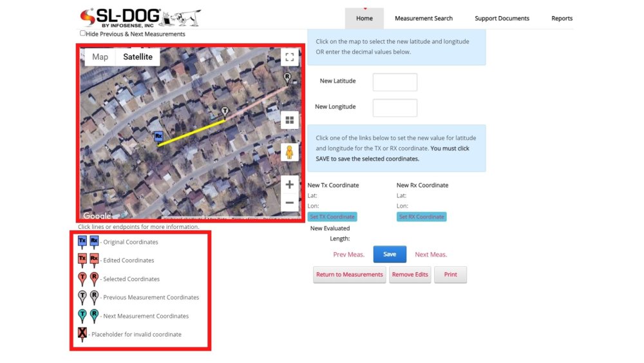Click the grey R marker on map
This screenshot has height=363, width=644.
[x=287, y=77]
